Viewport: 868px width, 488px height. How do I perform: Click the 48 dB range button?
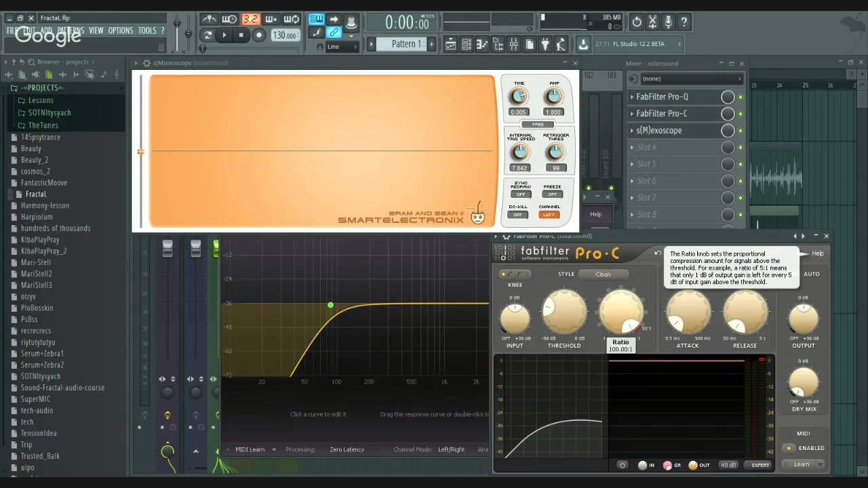pyautogui.click(x=728, y=465)
